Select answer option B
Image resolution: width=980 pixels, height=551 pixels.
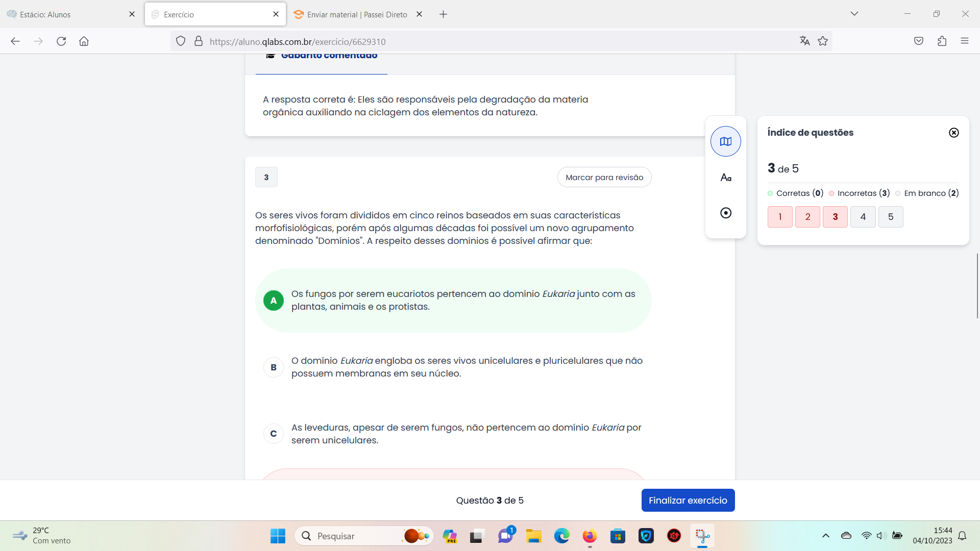(x=274, y=367)
